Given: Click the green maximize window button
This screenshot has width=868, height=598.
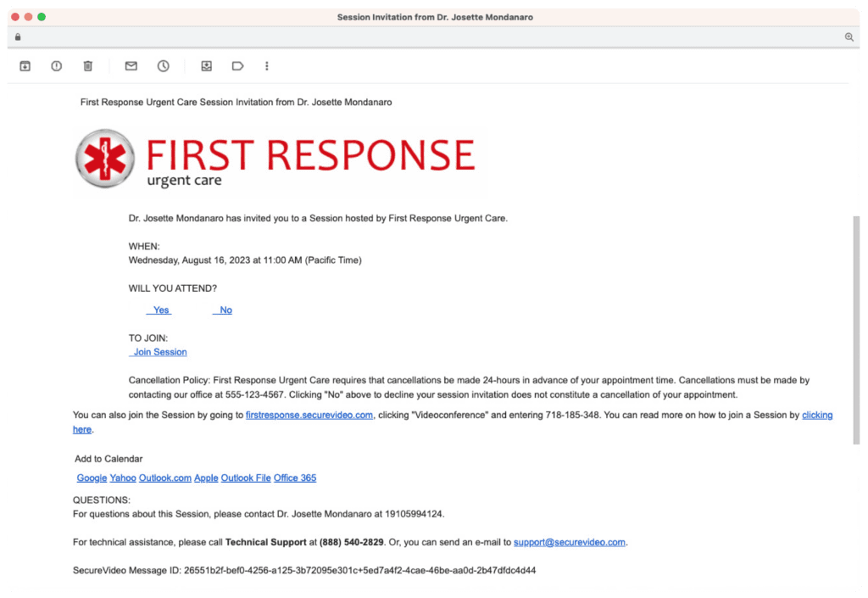Looking at the screenshot, I should 42,17.
